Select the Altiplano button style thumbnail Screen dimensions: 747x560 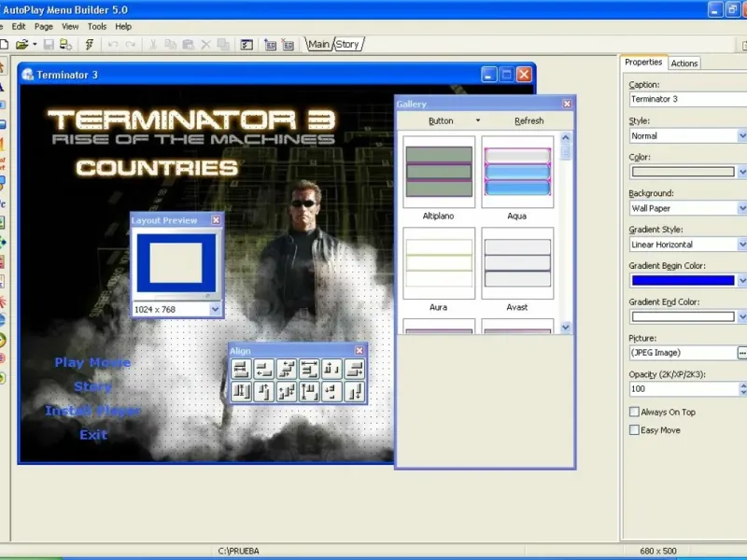point(439,172)
